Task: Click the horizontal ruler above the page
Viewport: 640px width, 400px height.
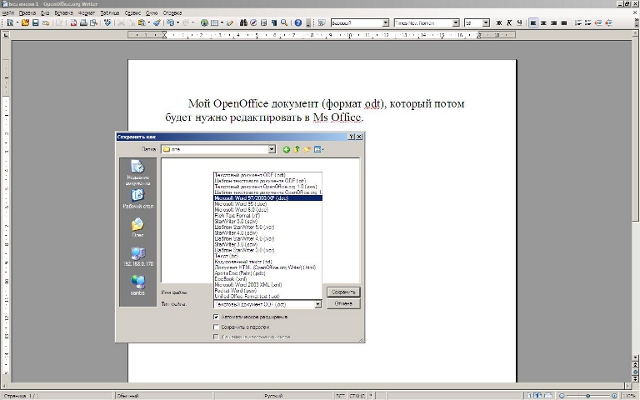Action: pos(321,35)
